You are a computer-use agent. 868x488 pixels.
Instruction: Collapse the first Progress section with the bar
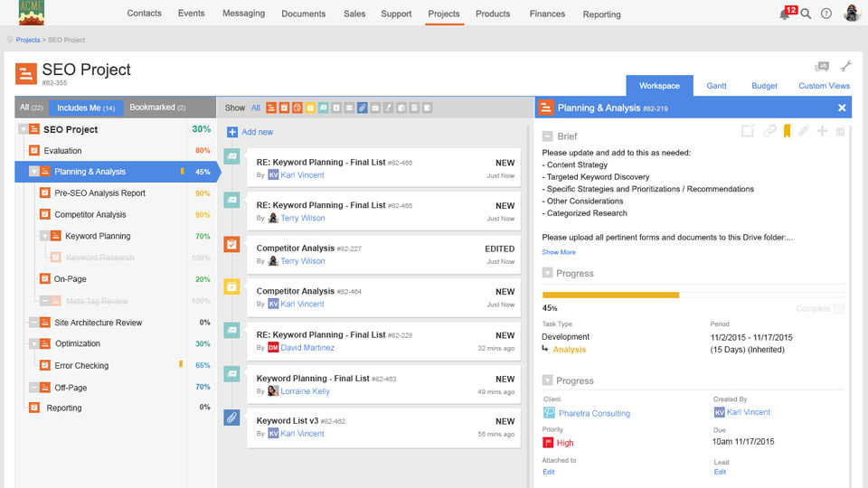pos(548,273)
